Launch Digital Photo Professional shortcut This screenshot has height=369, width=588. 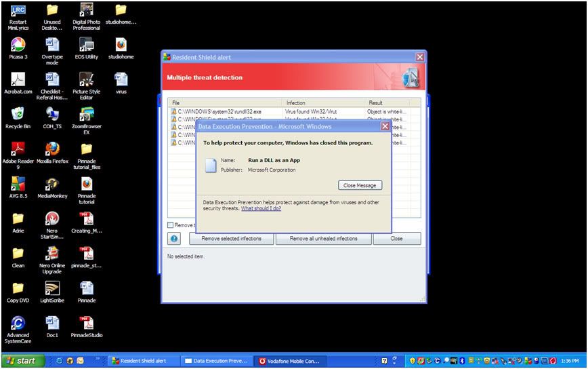[x=87, y=17]
